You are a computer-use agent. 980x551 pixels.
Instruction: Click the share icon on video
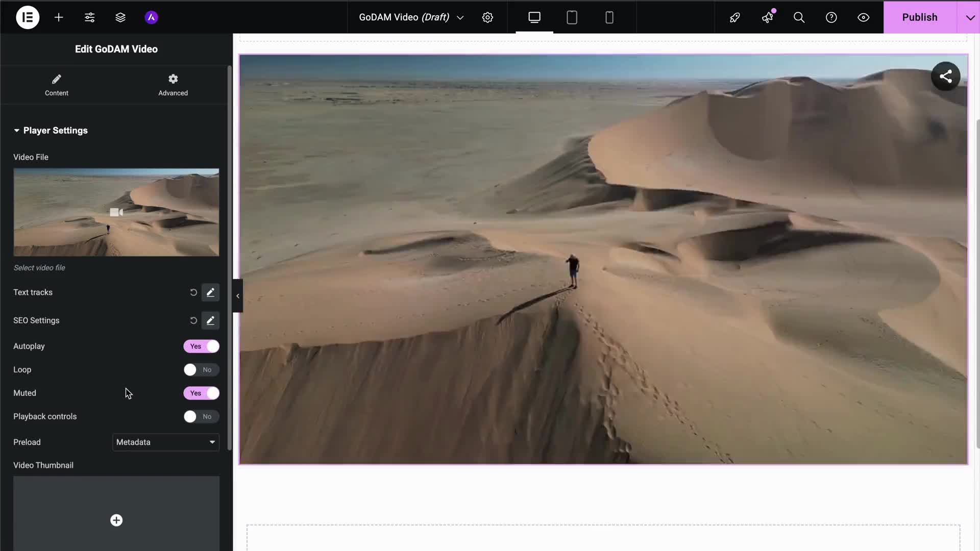(x=945, y=77)
